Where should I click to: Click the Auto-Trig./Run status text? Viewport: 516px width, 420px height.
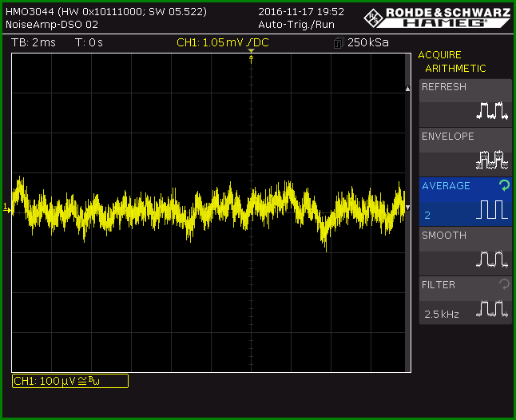296,25
